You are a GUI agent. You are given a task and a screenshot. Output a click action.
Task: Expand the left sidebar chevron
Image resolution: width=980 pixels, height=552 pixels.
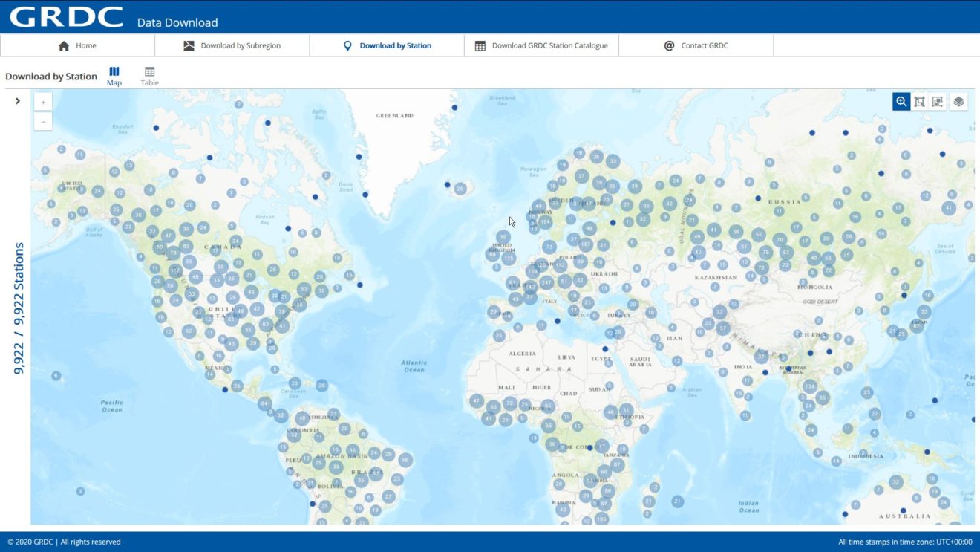pos(18,101)
